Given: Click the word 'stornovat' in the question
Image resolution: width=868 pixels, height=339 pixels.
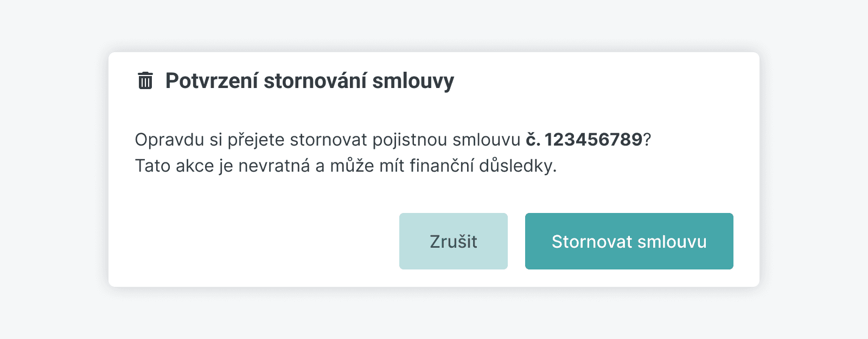Looking at the screenshot, I should (328, 140).
